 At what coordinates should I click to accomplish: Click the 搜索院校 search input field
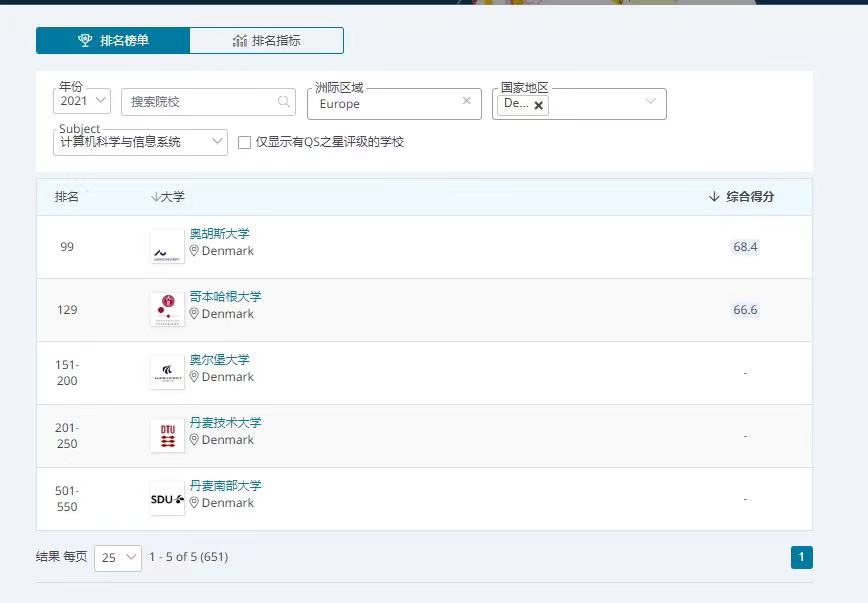coord(200,102)
